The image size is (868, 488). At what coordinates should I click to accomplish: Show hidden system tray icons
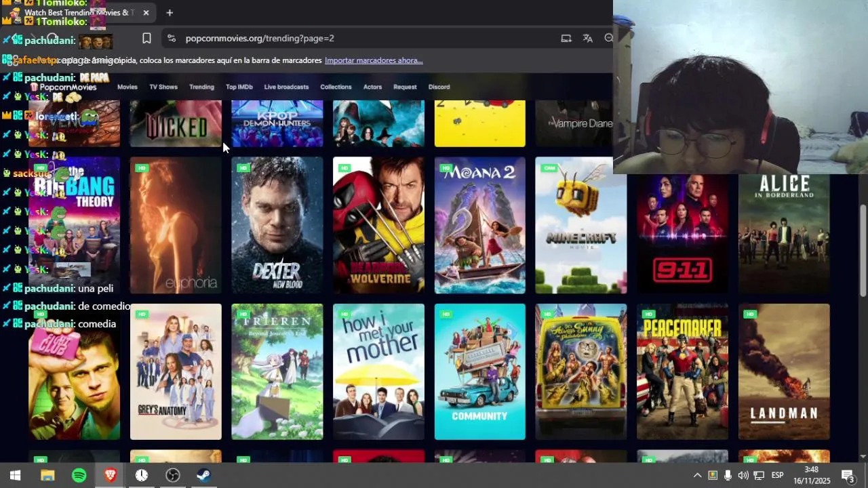697,475
